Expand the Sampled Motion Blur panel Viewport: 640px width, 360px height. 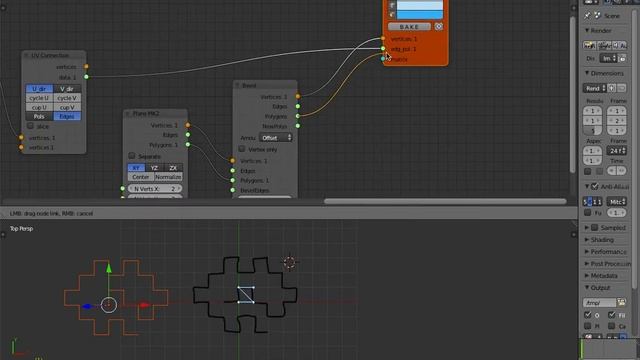coord(587,228)
